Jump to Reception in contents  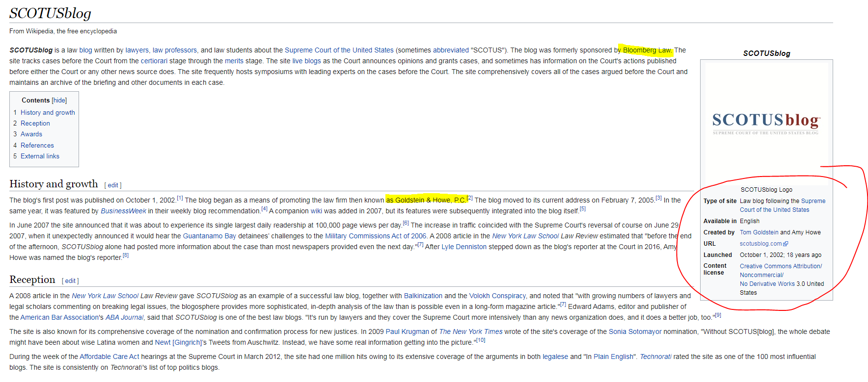[x=35, y=123]
